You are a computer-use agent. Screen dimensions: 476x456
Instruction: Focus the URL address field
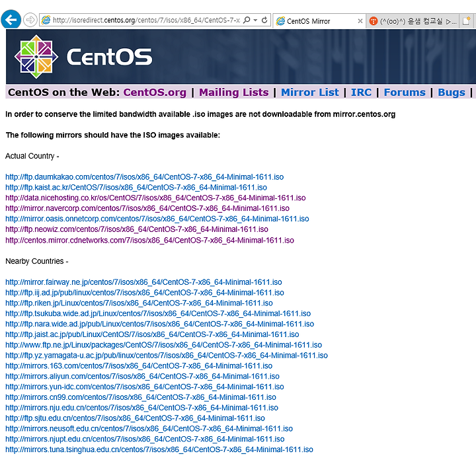pyautogui.click(x=146, y=20)
